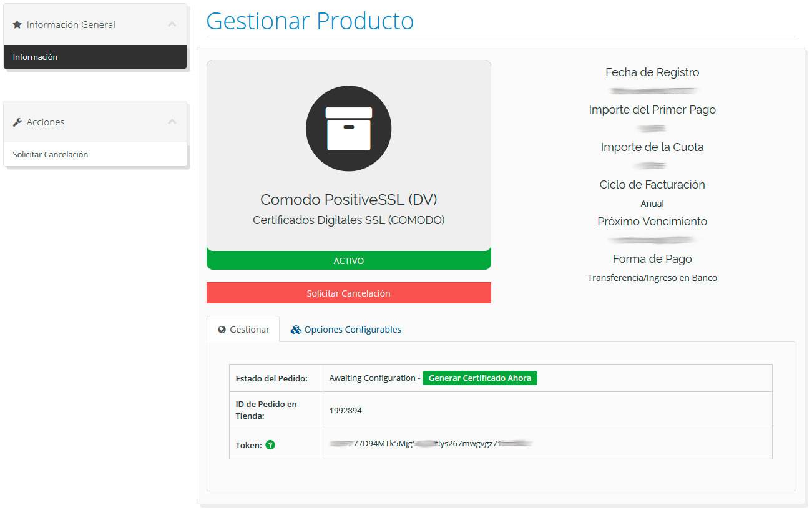812x515 pixels.
Task: Collapse the Acciones panel chevron
Action: 172,122
